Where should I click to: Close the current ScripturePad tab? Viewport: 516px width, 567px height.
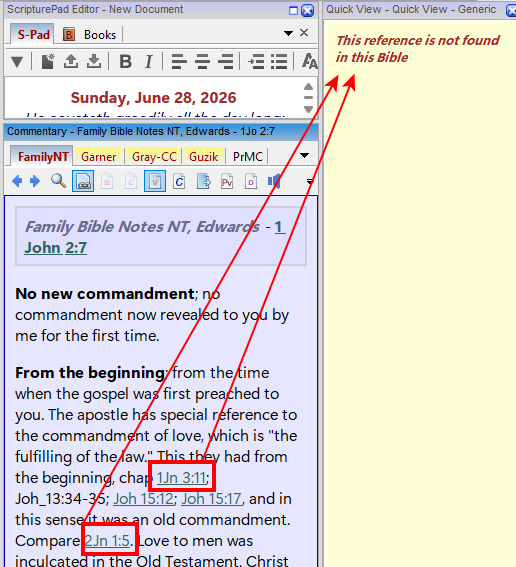[304, 33]
